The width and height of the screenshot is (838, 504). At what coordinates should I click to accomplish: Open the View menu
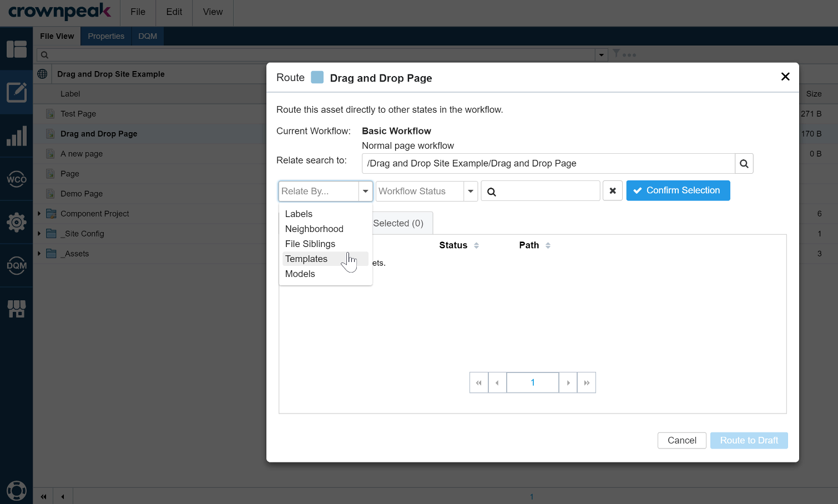pos(213,12)
